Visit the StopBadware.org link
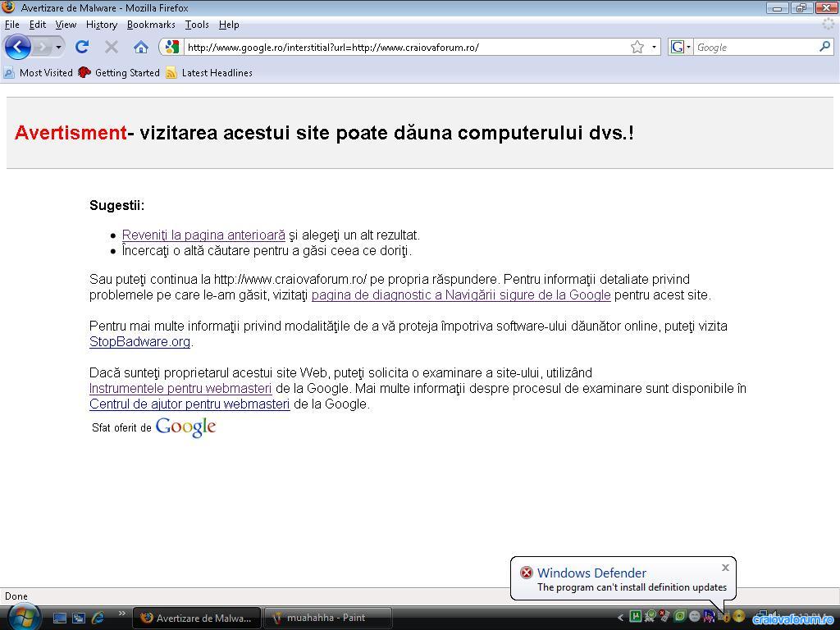Screen dimensions: 840x630 139,342
